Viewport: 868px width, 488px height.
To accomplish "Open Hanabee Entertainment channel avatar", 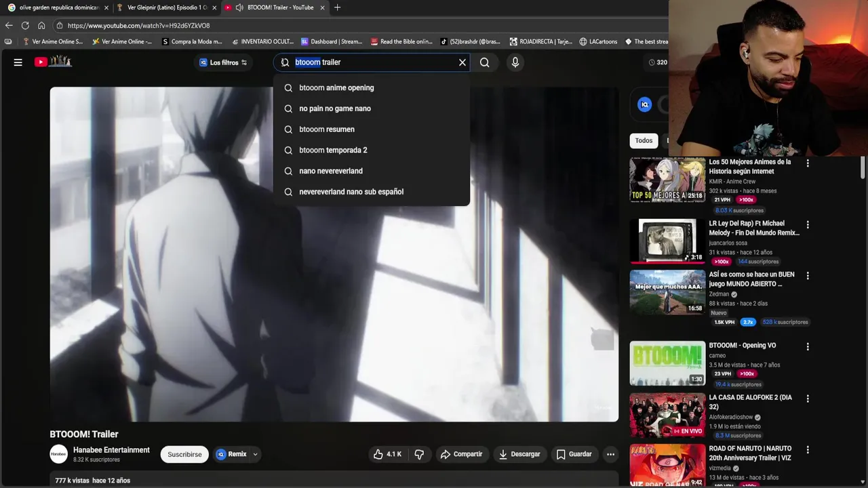I will [59, 454].
